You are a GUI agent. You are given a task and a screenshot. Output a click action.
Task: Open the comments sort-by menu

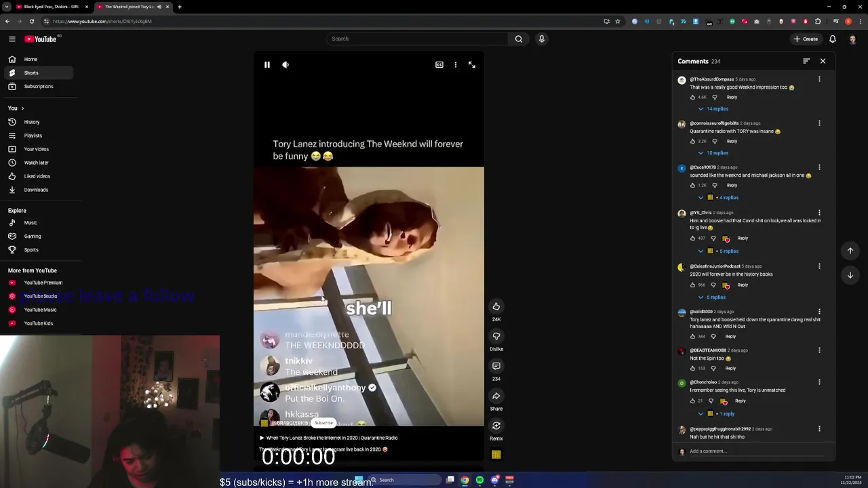[806, 61]
